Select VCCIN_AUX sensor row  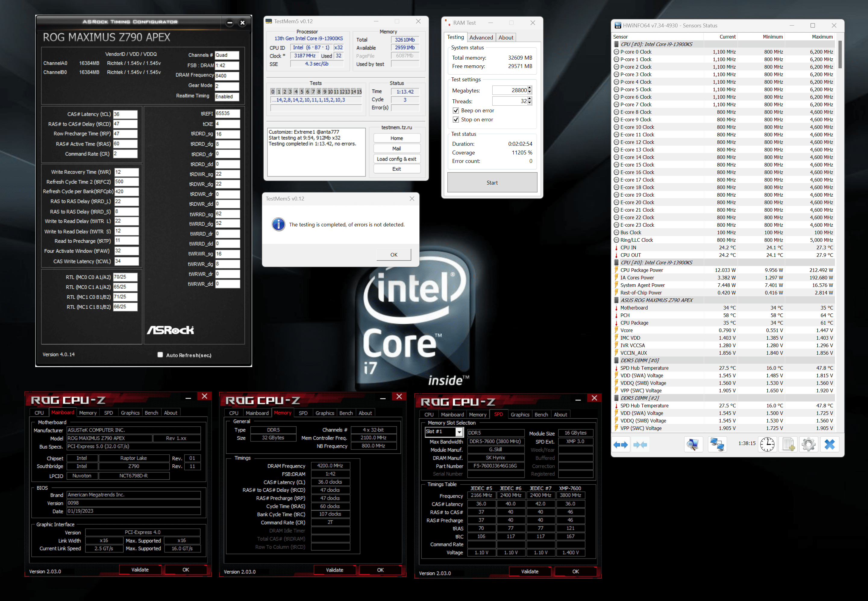[x=723, y=353]
